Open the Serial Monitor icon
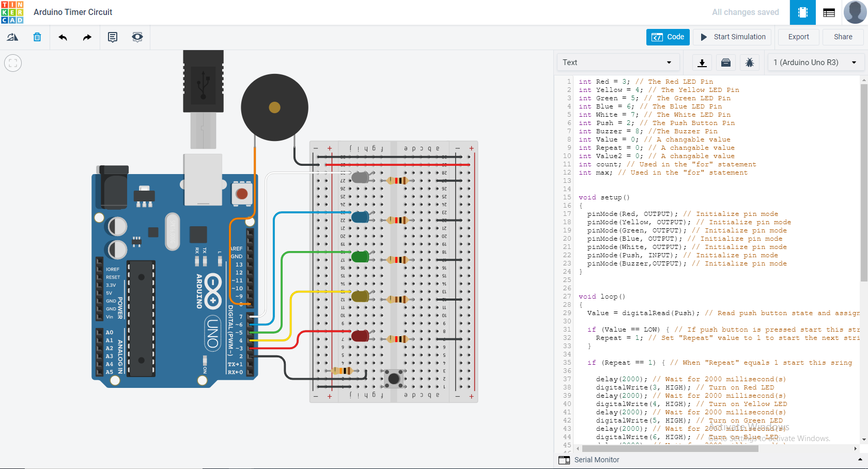The image size is (868, 469). point(564,460)
